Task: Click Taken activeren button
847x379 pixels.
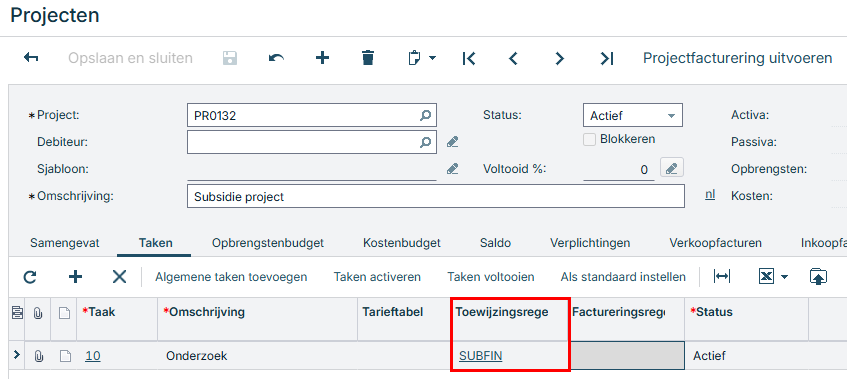Action: pyautogui.click(x=377, y=277)
